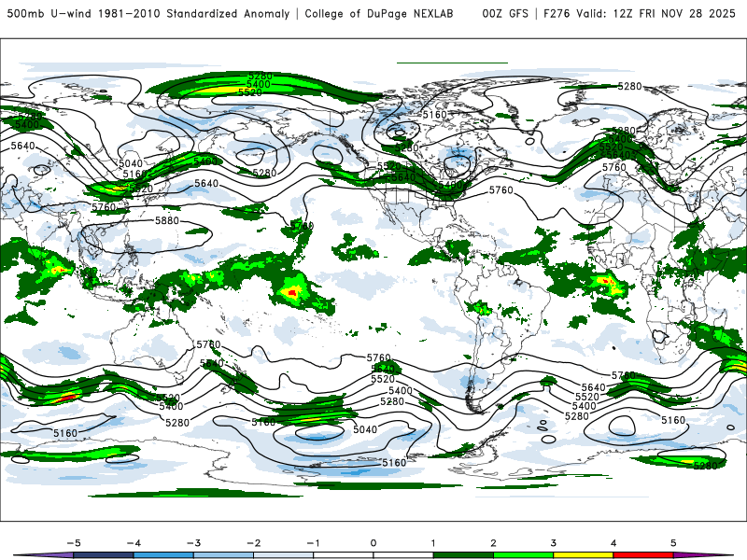Click the '-4' colorbar tick label
Image resolution: width=747 pixels, height=560 pixels.
pos(134,543)
